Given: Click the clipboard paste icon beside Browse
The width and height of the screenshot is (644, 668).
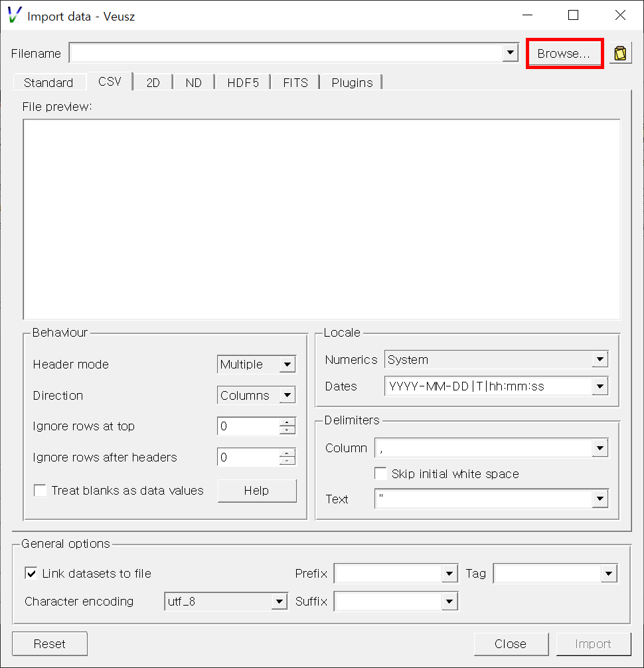Looking at the screenshot, I should (620, 53).
